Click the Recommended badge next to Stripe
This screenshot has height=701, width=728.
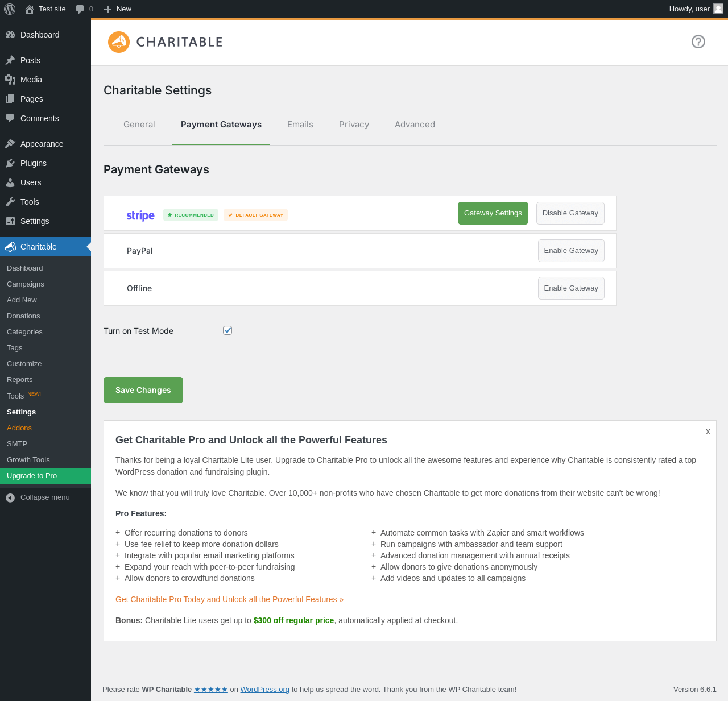point(191,215)
